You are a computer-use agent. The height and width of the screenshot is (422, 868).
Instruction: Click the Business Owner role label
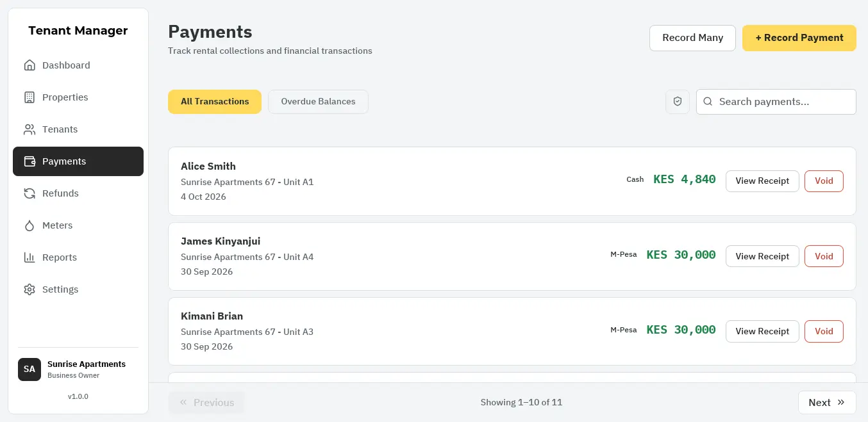click(74, 375)
